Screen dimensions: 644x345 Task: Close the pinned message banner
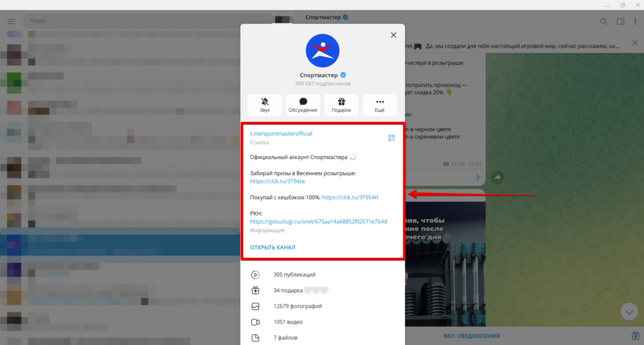(x=635, y=43)
